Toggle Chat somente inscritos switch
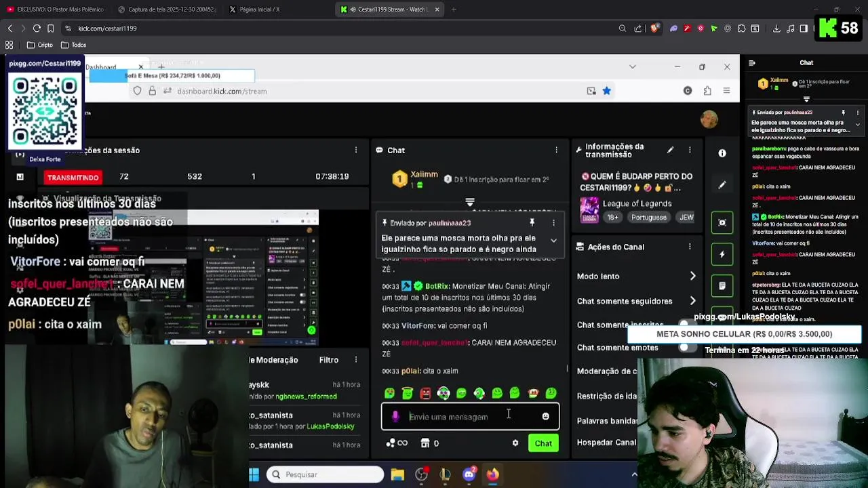868x488 pixels. 686,325
